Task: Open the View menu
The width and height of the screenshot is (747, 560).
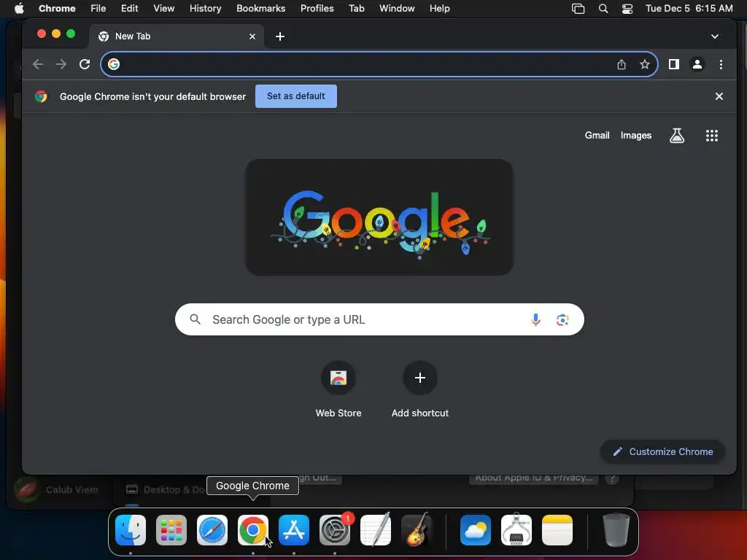Action: (x=163, y=9)
